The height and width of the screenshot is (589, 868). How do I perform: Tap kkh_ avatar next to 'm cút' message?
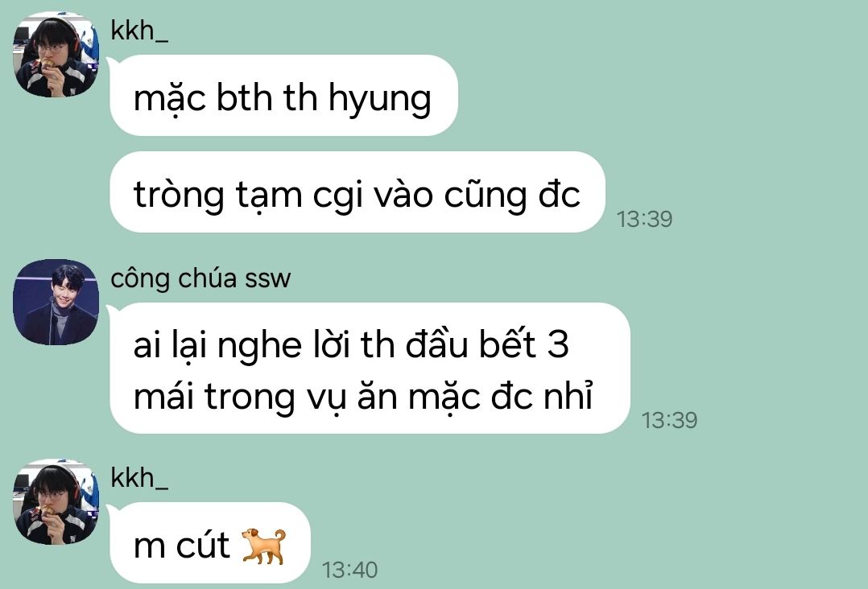pyautogui.click(x=56, y=501)
